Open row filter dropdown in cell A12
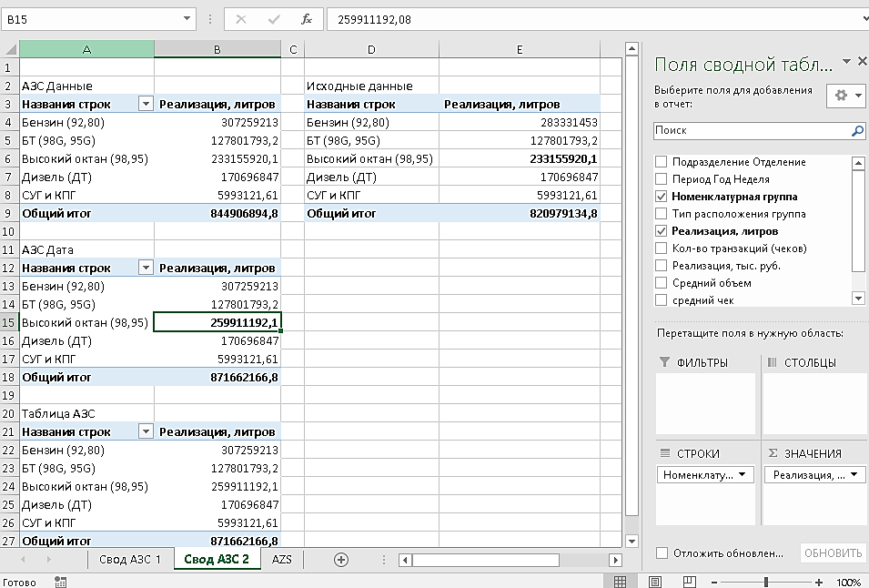 (146, 268)
